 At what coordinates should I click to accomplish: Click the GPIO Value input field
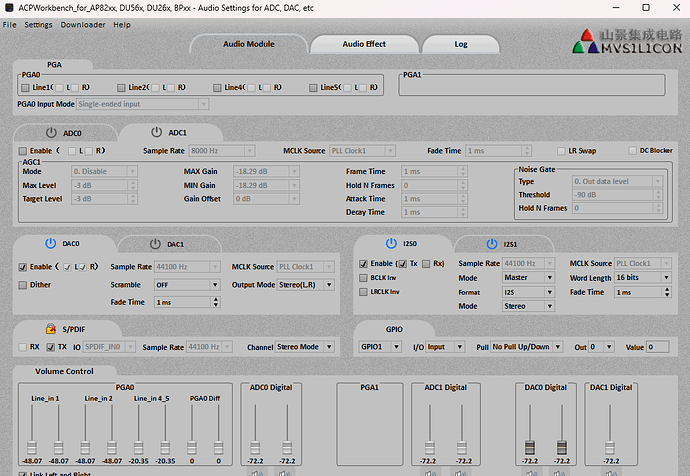pos(657,347)
